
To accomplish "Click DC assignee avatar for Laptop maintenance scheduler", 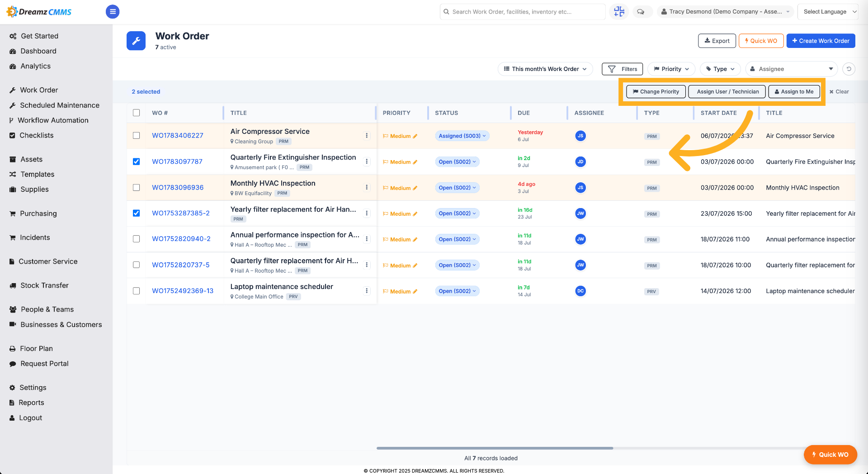I will pos(580,291).
